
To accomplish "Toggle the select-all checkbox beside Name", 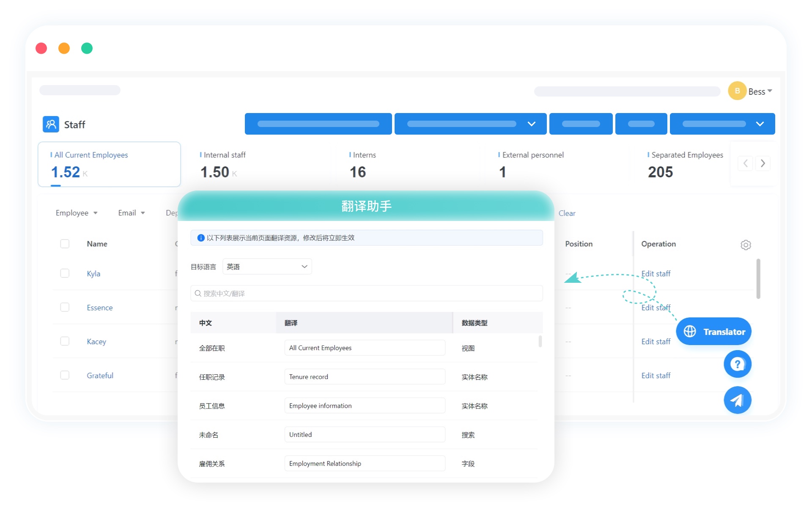I will click(65, 244).
